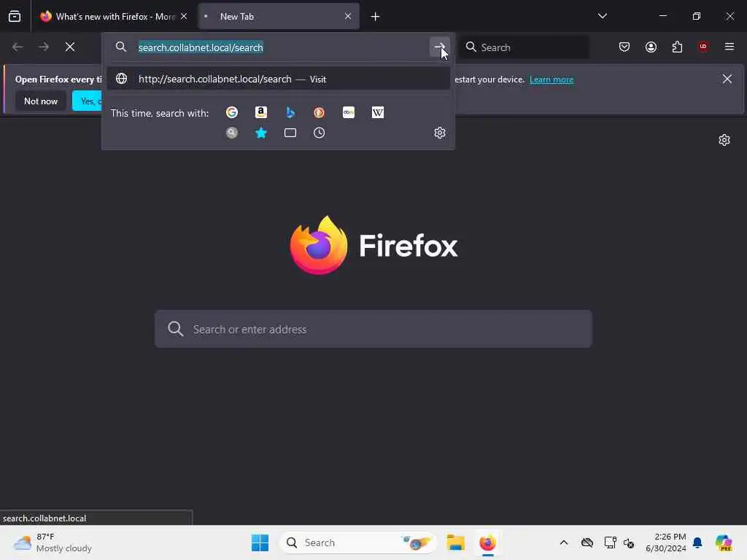Open File Explorer from the taskbar
Viewport: 747px width, 560px height.
pos(456,542)
